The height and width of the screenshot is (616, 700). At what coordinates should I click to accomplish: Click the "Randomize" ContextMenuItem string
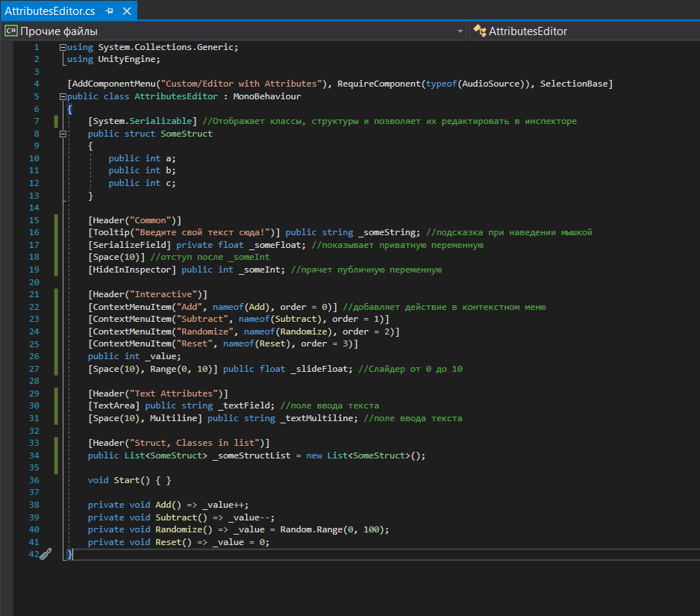[205, 332]
